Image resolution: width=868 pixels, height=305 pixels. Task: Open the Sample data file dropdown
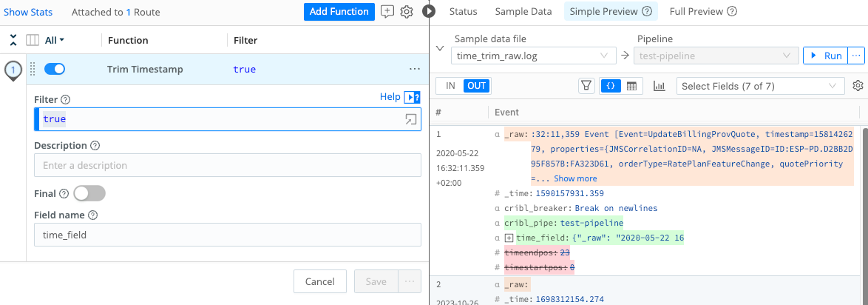pyautogui.click(x=533, y=56)
